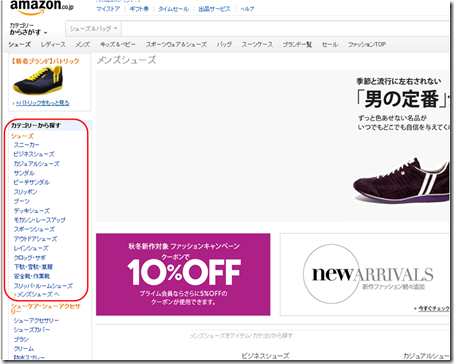
Task: Click the purple suede sneaker image
Action: point(401,181)
